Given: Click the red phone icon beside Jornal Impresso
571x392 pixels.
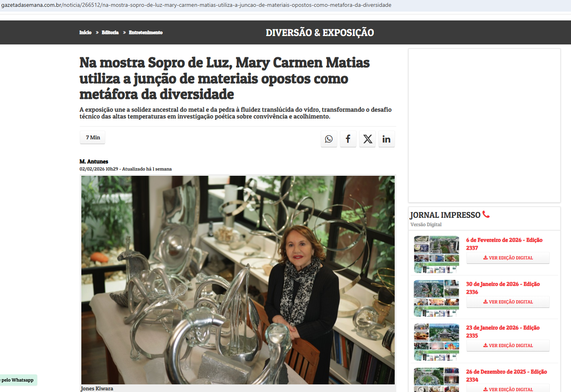Looking at the screenshot, I should pyautogui.click(x=486, y=215).
